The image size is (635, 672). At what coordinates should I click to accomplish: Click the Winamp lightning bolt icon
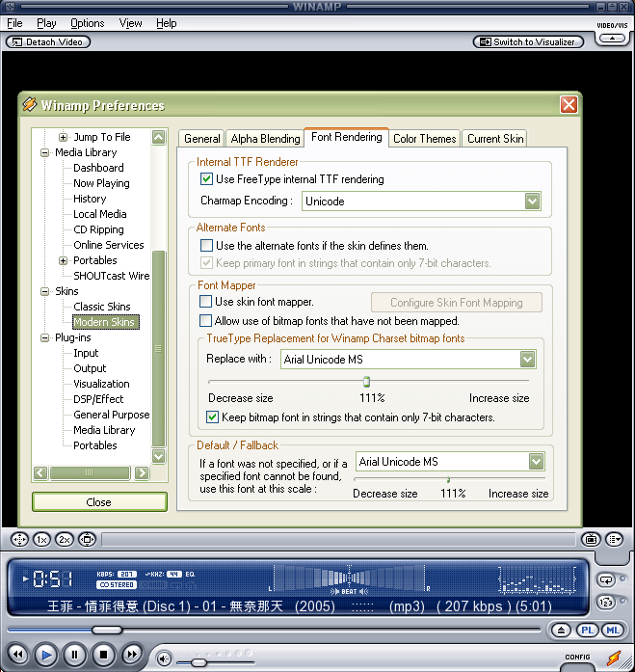(614, 659)
